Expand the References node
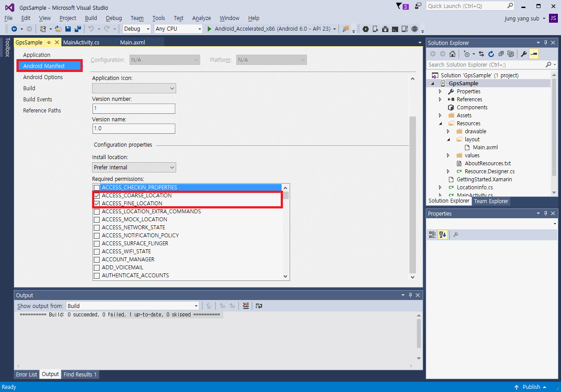This screenshot has height=392, width=561. 440,100
